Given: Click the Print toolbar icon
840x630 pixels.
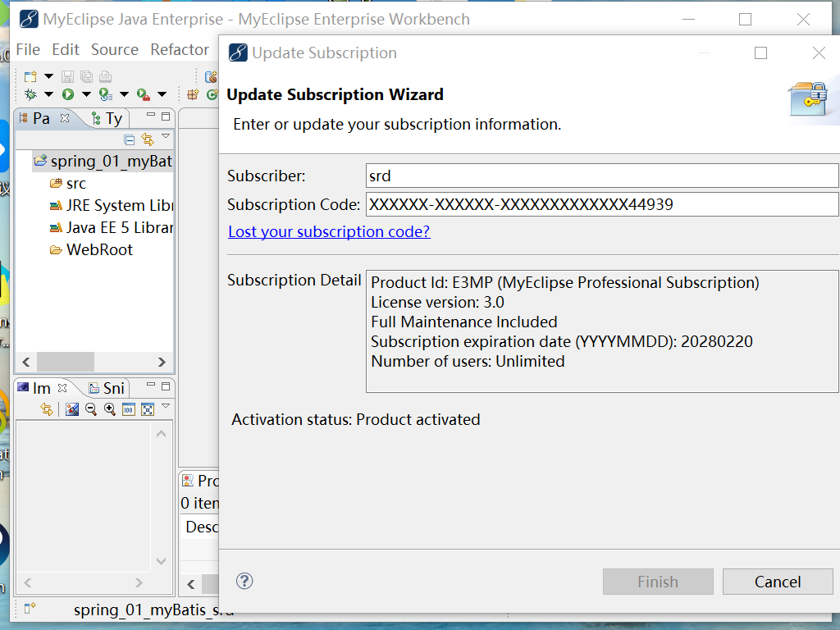Looking at the screenshot, I should pyautogui.click(x=105, y=76).
